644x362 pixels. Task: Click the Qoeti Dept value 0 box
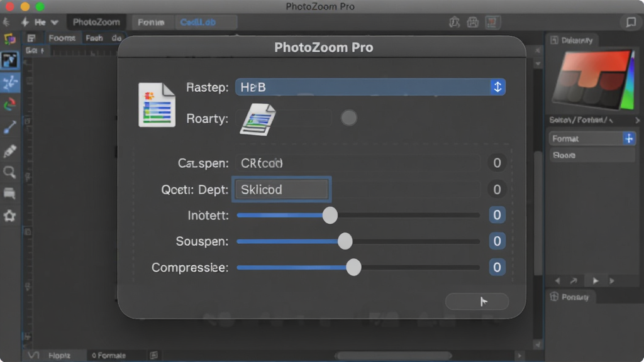(x=497, y=189)
